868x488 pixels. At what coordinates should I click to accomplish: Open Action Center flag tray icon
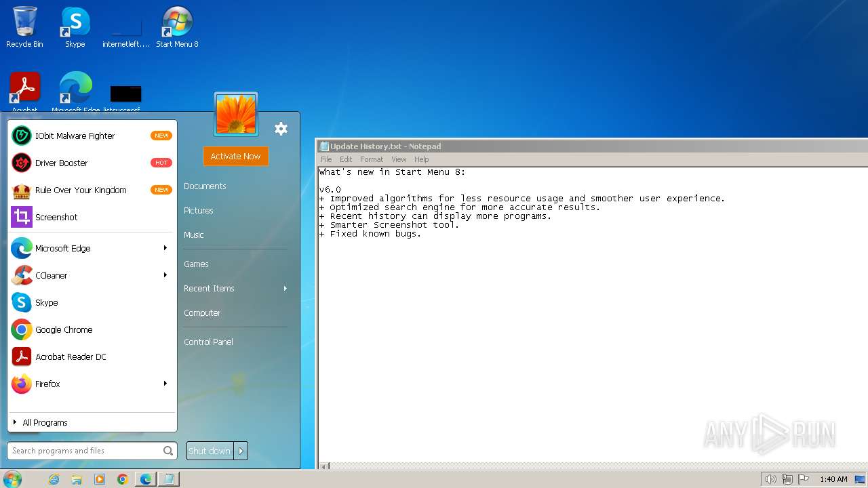pos(804,479)
